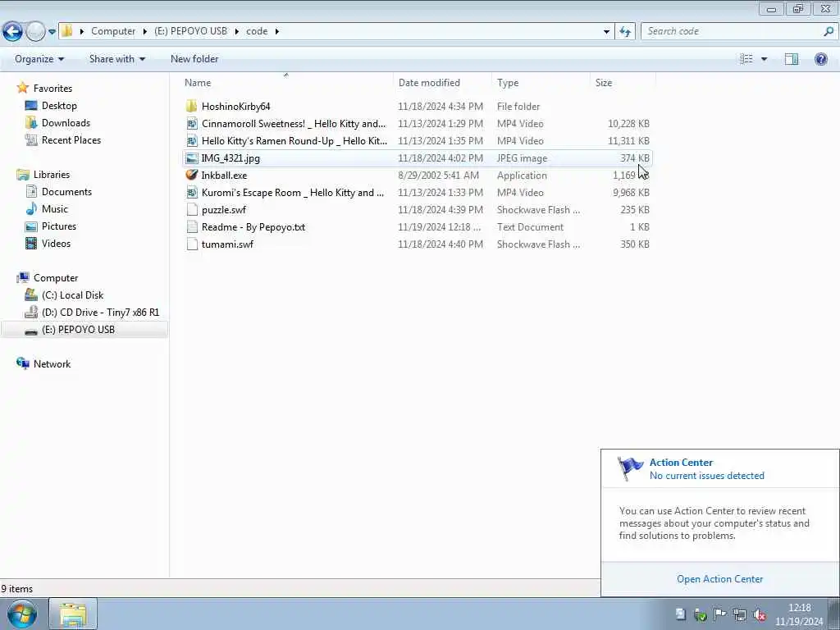This screenshot has height=630, width=840.
Task: Select Libraries in the navigation pane
Action: [x=51, y=175]
